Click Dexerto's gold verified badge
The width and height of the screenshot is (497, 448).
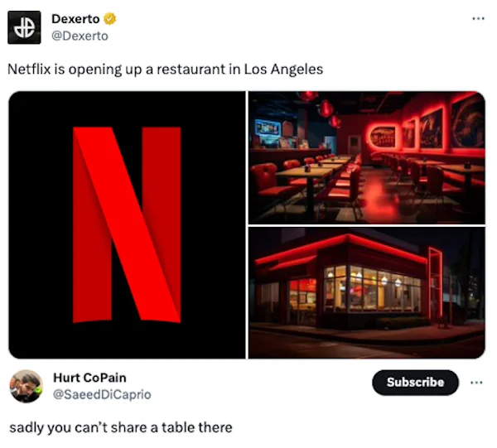coord(110,19)
